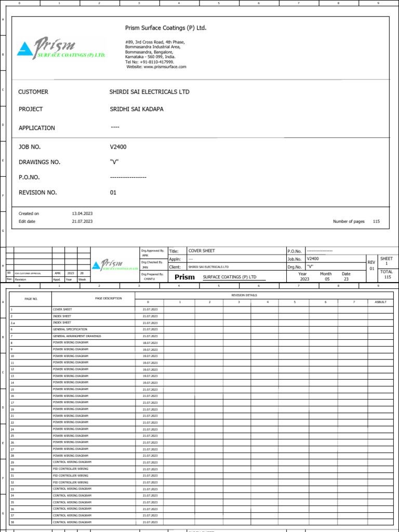The height and width of the screenshot is (532, 399).
Task: Click the 'JOB NO.' label
Action: [30, 147]
